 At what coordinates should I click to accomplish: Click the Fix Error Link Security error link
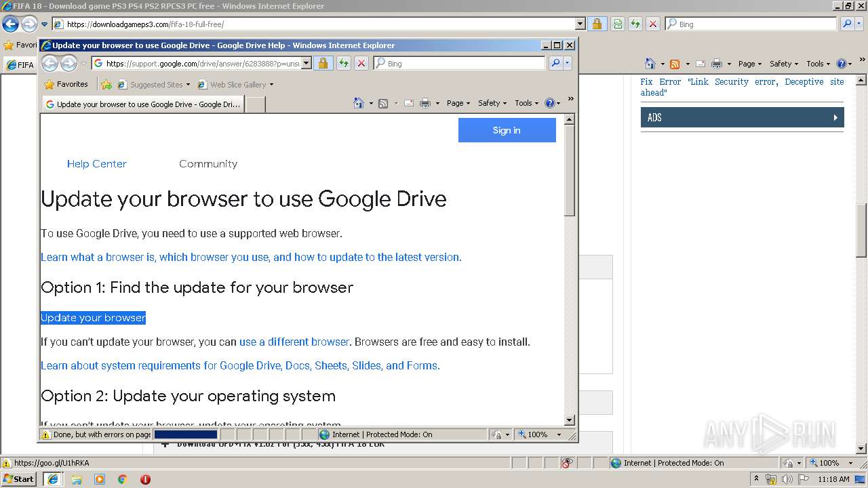pyautogui.click(x=743, y=87)
